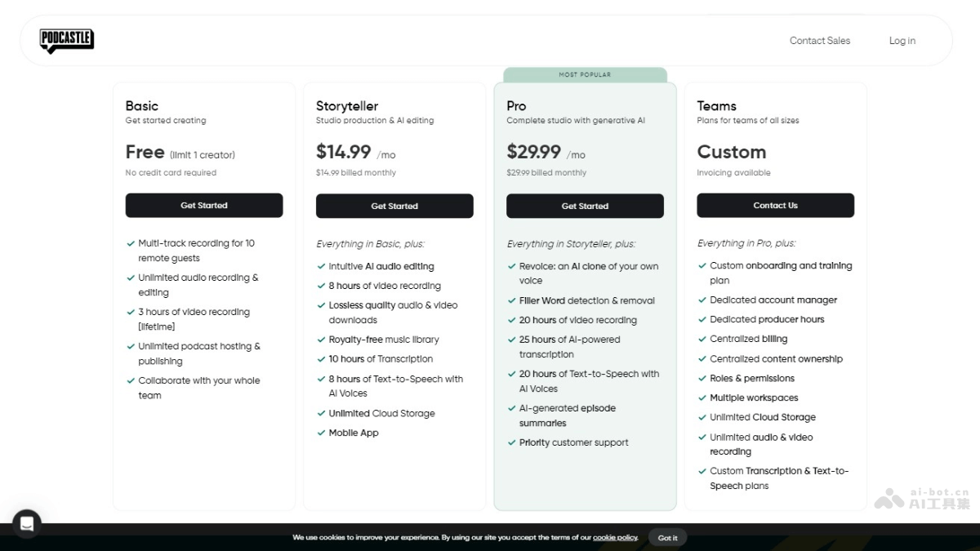Open Contact Sales in the header
980x551 pixels.
819,41
